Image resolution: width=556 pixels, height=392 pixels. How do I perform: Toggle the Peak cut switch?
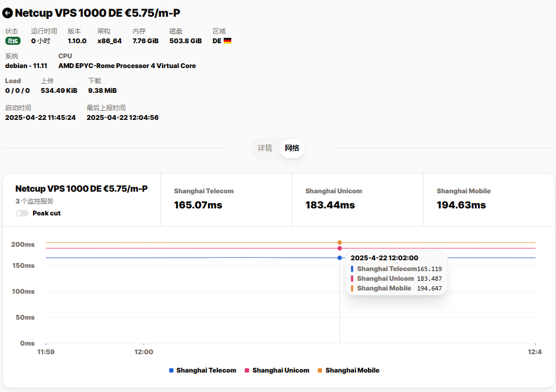click(22, 213)
